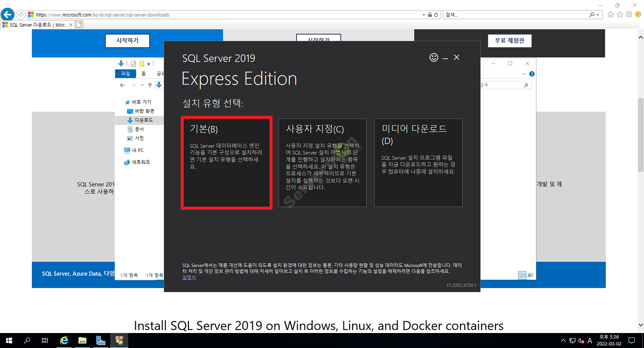The image size is (644, 348).
Task: Close the SQL Server 다운로드 tab
Action: click(x=71, y=25)
